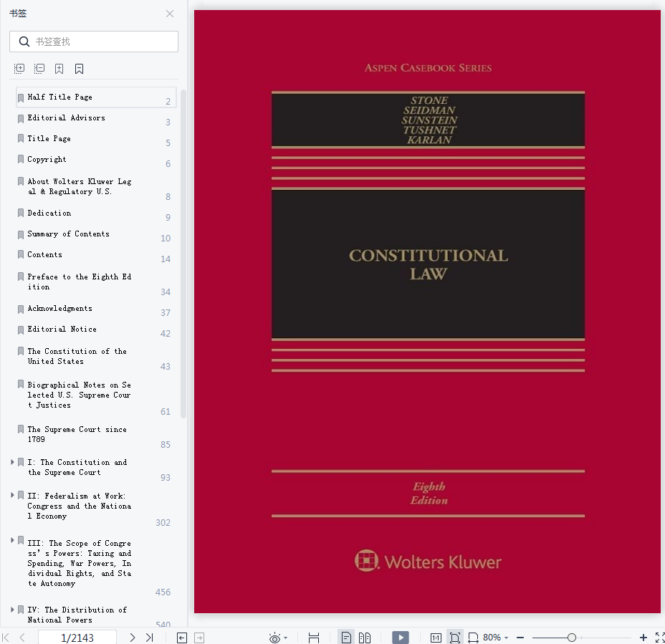The height and width of the screenshot is (644, 665).
Task: Go forward to next view icon
Action: click(x=199, y=638)
